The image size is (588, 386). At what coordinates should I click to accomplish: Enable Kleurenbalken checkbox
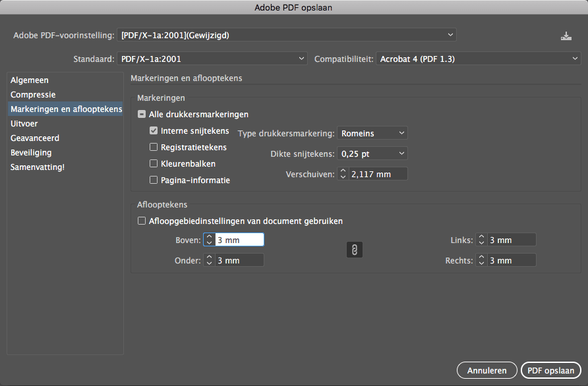point(154,163)
